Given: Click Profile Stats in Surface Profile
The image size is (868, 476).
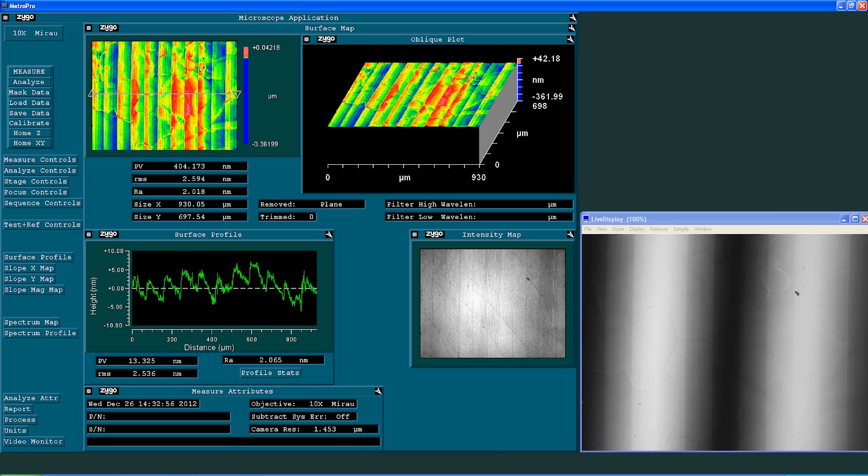Looking at the screenshot, I should 270,373.
